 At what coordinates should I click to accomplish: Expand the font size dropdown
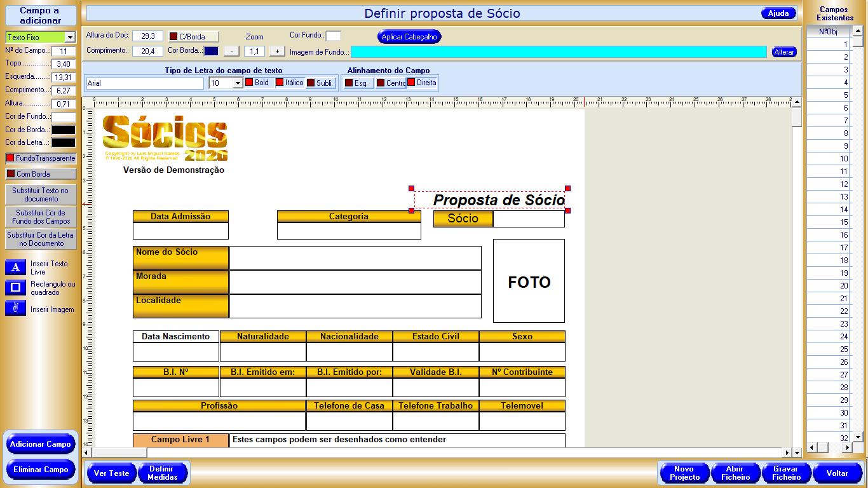coord(238,83)
